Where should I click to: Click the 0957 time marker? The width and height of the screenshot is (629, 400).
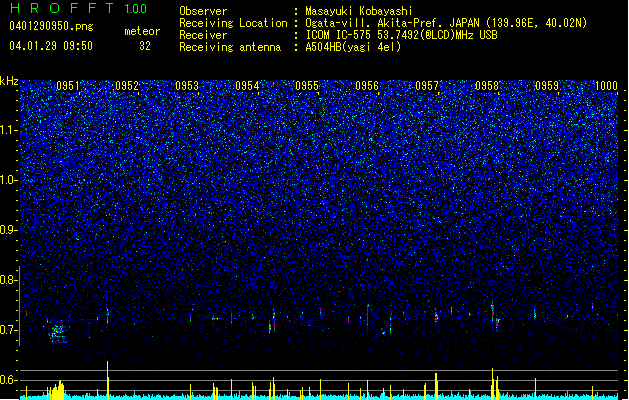(427, 86)
